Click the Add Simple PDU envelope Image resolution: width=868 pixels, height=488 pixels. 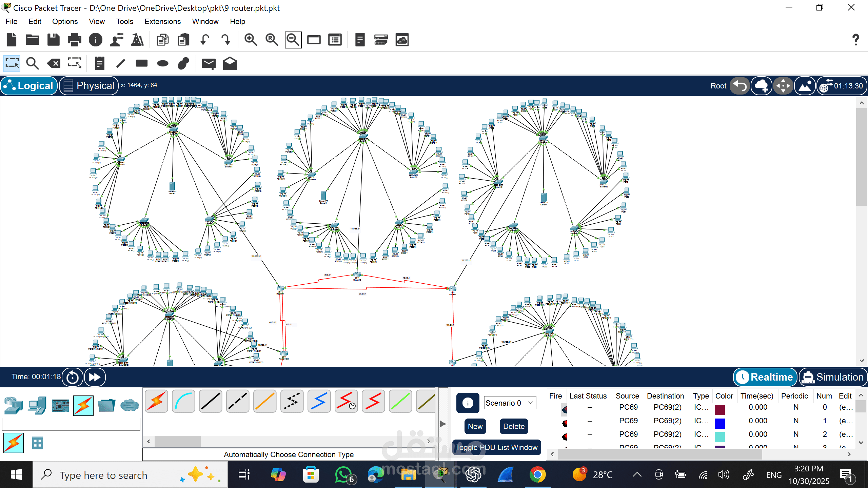coord(209,63)
